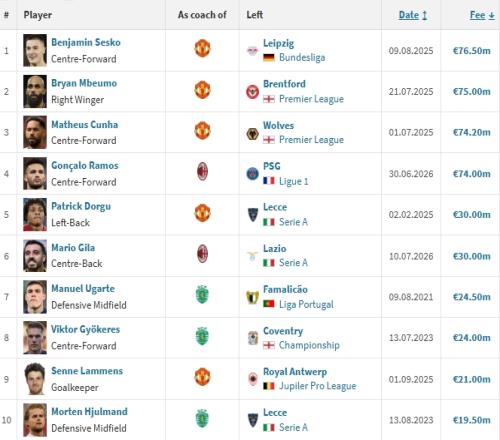500x440 pixels.
Task: Open the Coventry club link
Action: point(283,331)
